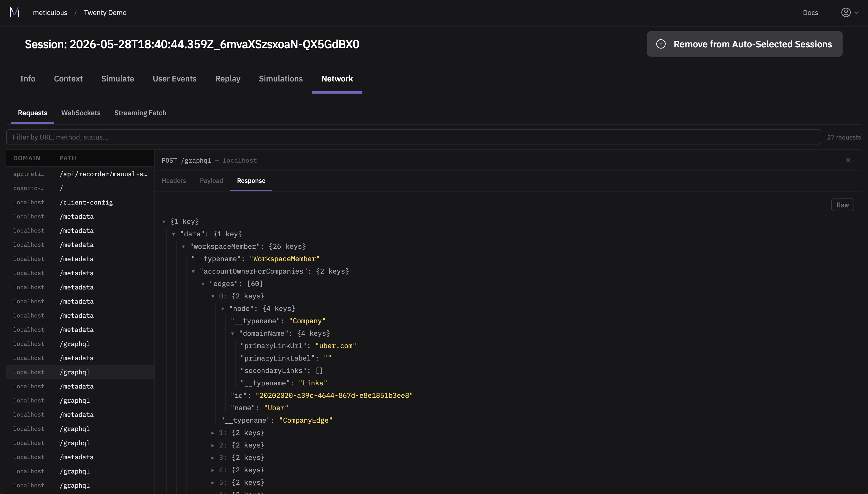Expand edge item 1
This screenshot has height=494, width=868.
pyautogui.click(x=213, y=433)
